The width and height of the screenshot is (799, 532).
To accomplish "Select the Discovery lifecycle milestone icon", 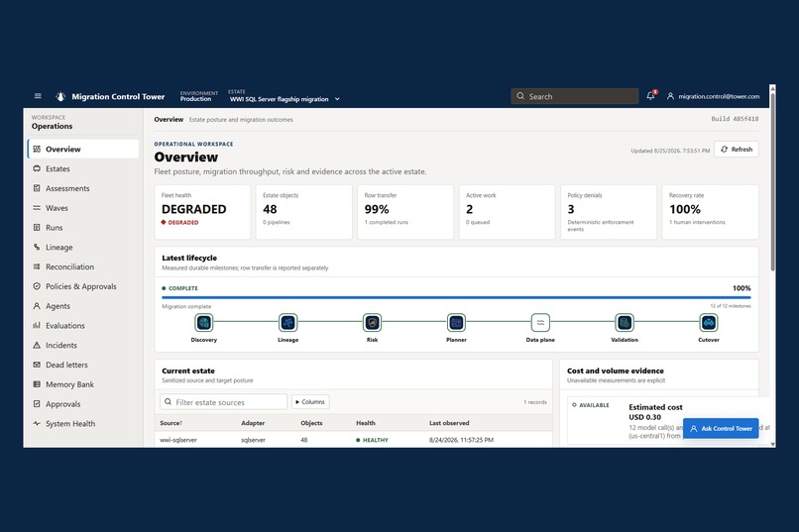I will click(204, 322).
